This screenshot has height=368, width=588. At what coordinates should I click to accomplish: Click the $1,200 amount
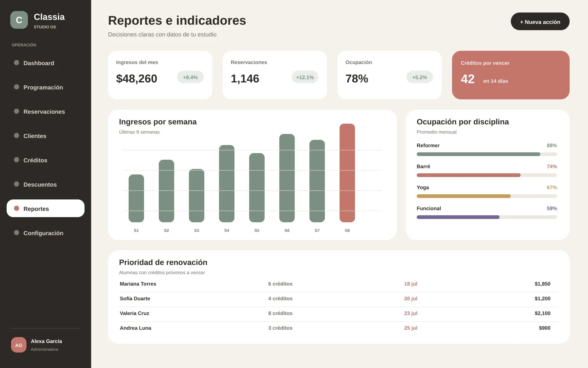click(542, 298)
